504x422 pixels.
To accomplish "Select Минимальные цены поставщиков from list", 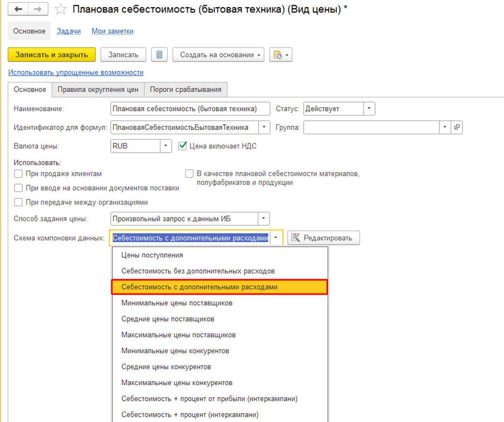I will tap(176, 303).
